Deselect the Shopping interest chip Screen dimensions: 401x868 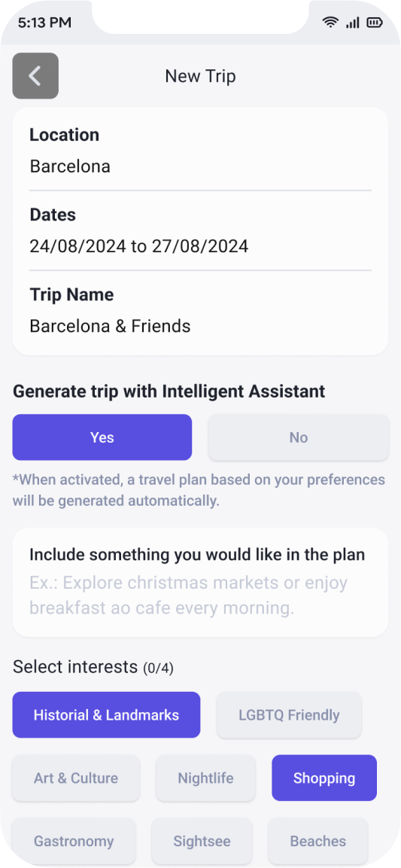[x=324, y=778]
